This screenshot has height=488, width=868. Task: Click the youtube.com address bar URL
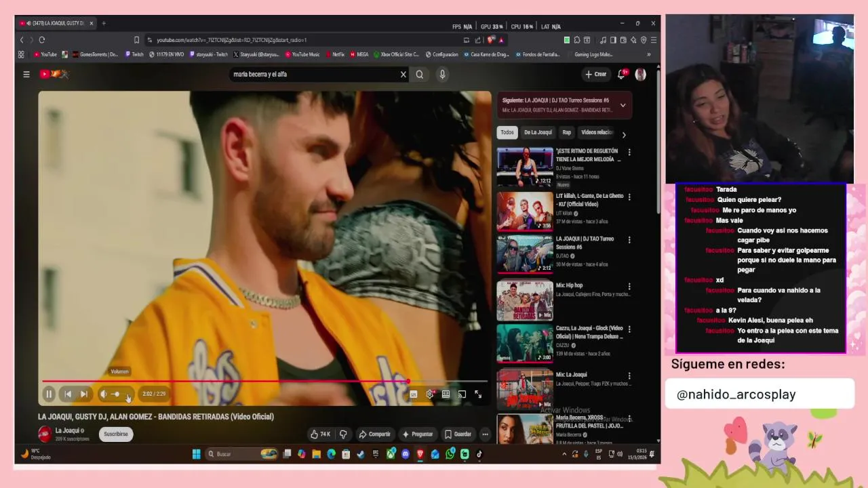(232, 40)
